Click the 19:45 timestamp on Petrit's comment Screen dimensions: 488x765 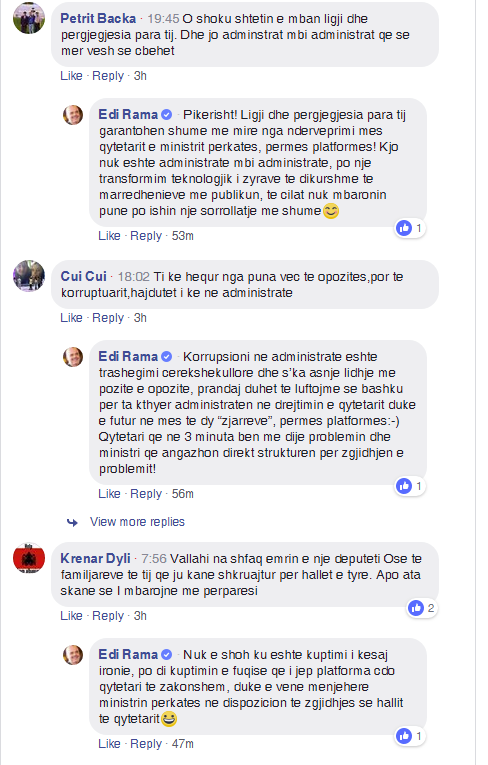coord(163,19)
